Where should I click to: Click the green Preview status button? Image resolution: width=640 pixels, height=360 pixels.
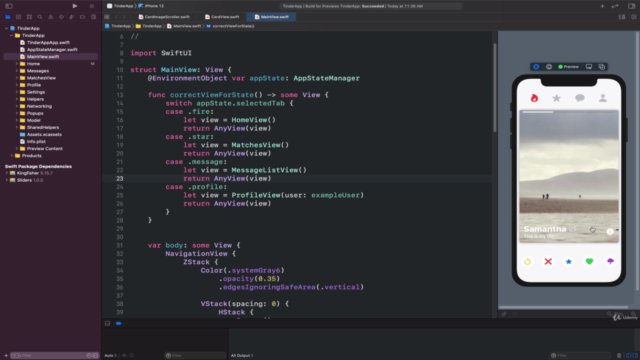click(x=569, y=67)
